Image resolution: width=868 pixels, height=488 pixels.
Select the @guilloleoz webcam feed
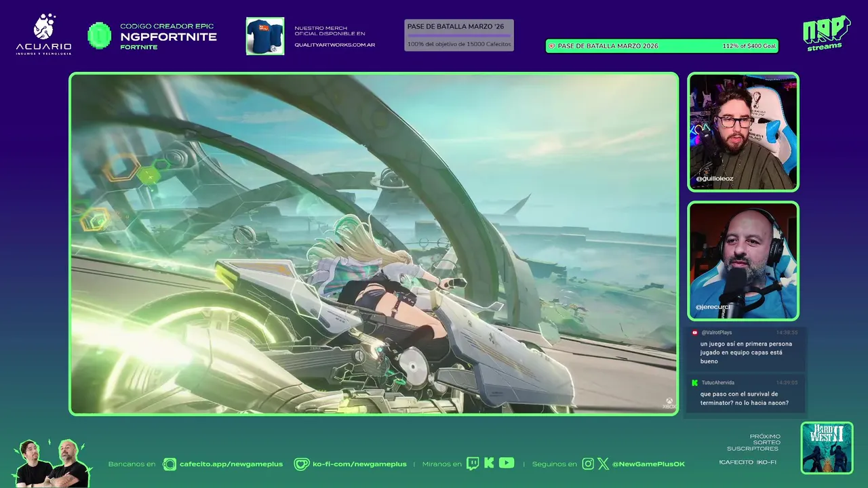click(743, 132)
